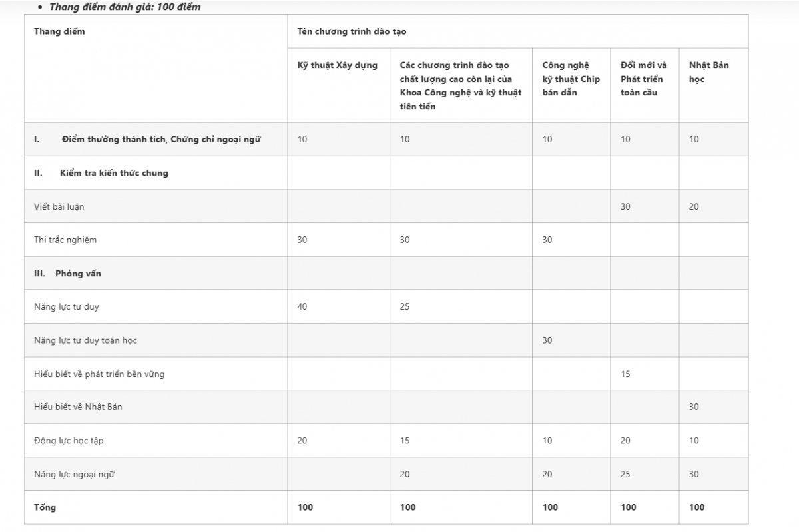Select the 'Công nghệ kỹ thuật Chip bán dẫn' header
The width and height of the screenshot is (799, 532).
[571, 79]
